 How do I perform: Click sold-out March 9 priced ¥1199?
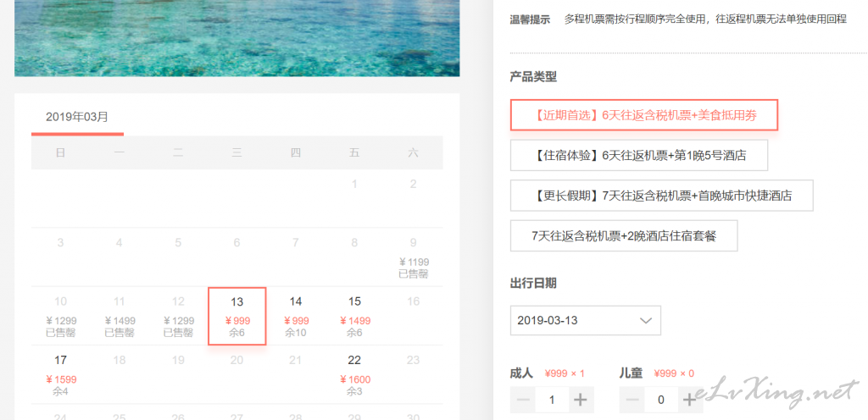(x=413, y=257)
